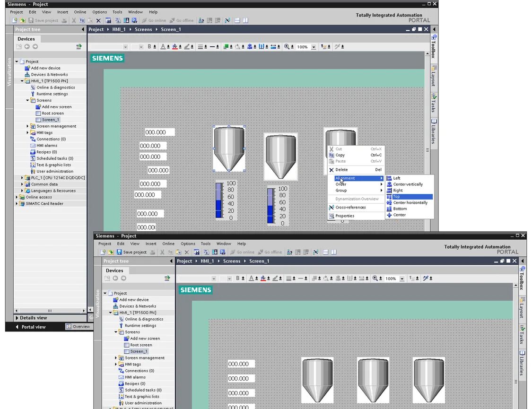Click border line color icon in upper editor

(x=187, y=46)
